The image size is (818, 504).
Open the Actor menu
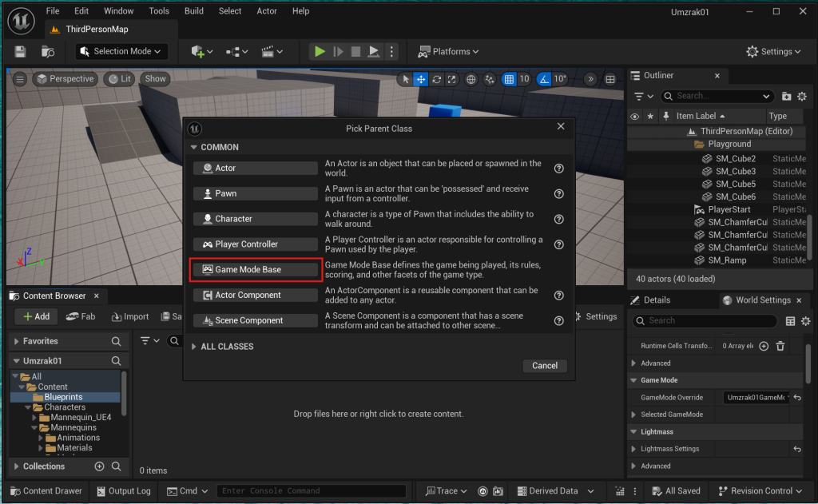click(267, 11)
